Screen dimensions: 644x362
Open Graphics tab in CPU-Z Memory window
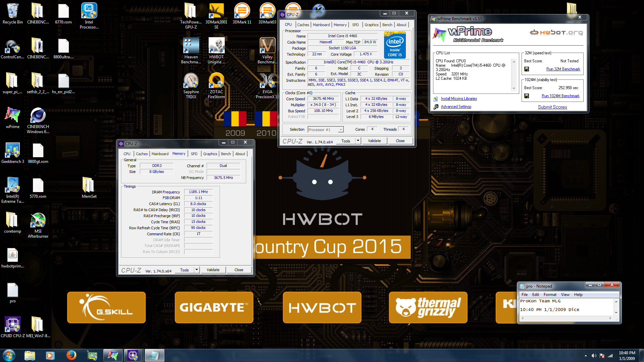[x=210, y=154]
